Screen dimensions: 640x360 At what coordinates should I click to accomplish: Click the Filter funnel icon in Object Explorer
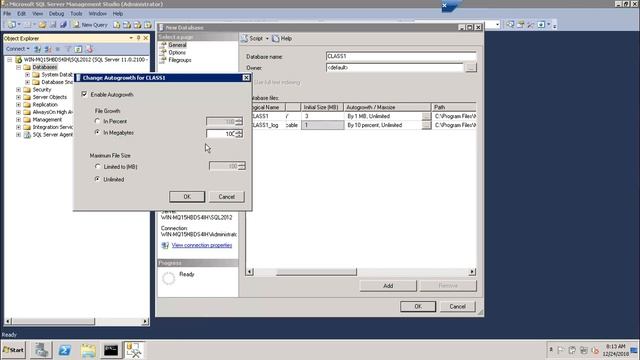coord(68,49)
